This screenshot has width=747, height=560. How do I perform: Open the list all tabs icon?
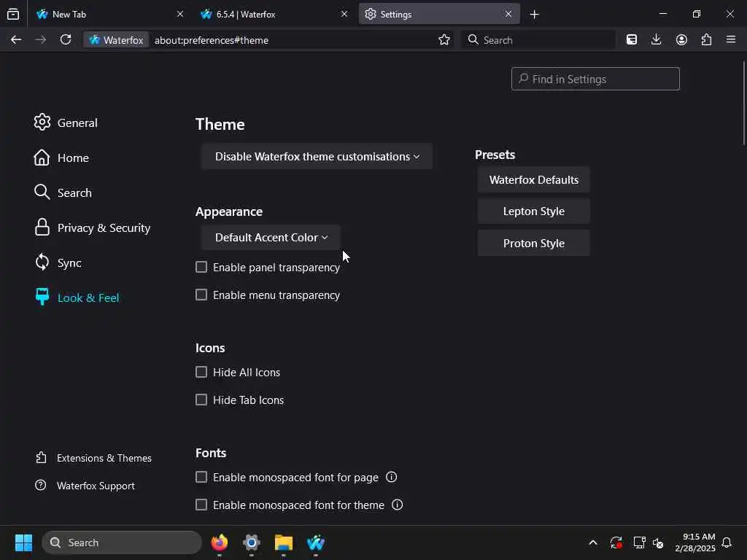[x=13, y=15]
